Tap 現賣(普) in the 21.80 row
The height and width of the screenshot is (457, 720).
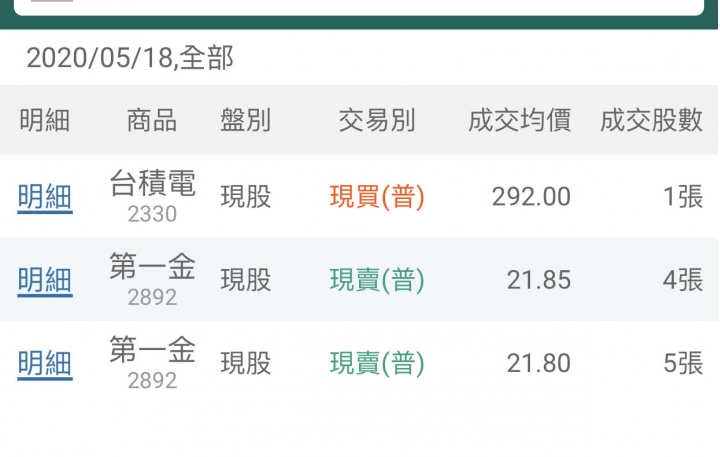[x=377, y=363]
